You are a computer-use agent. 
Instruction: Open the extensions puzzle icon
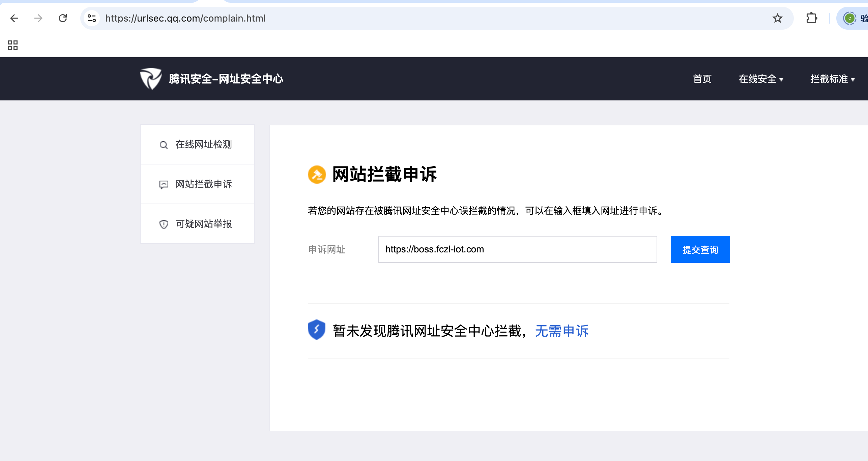click(x=812, y=18)
